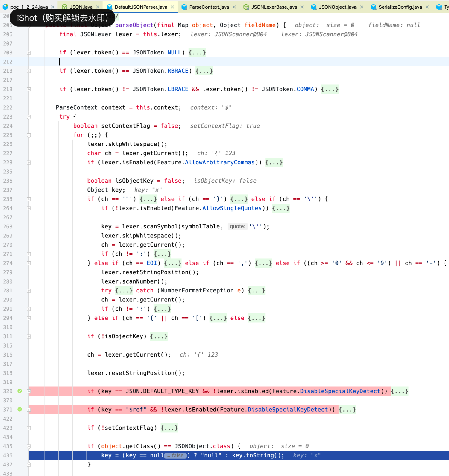Image resolution: width=449 pixels, height=476 pixels.
Task: Click line number 316 in the gutter
Action: pos(8,355)
